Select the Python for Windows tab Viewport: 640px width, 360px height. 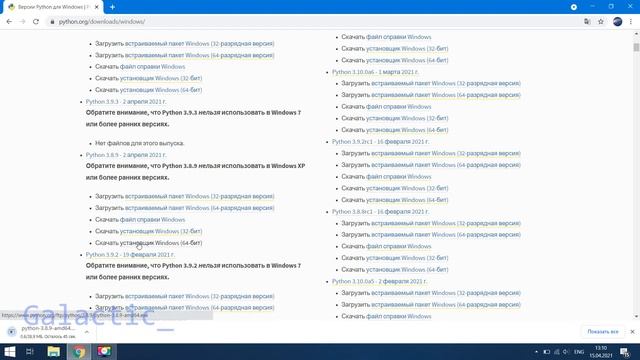[x=52, y=7]
